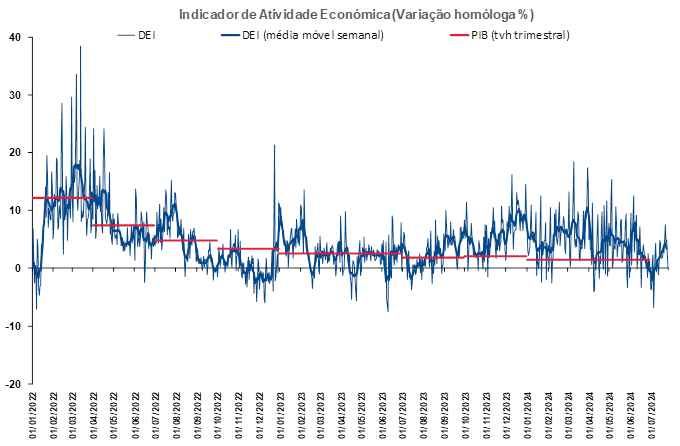Click the highest DEI spike near March 2022
This screenshot has height=446, width=680.
80,47
